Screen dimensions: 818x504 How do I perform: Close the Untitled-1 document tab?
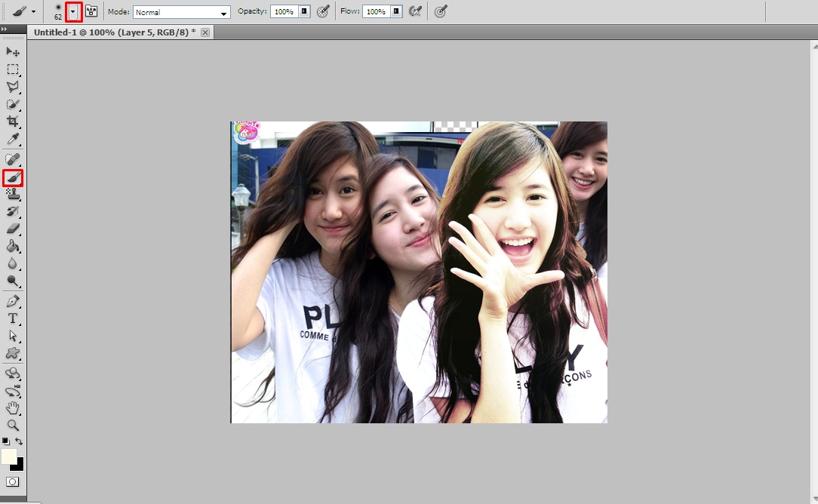coord(205,32)
